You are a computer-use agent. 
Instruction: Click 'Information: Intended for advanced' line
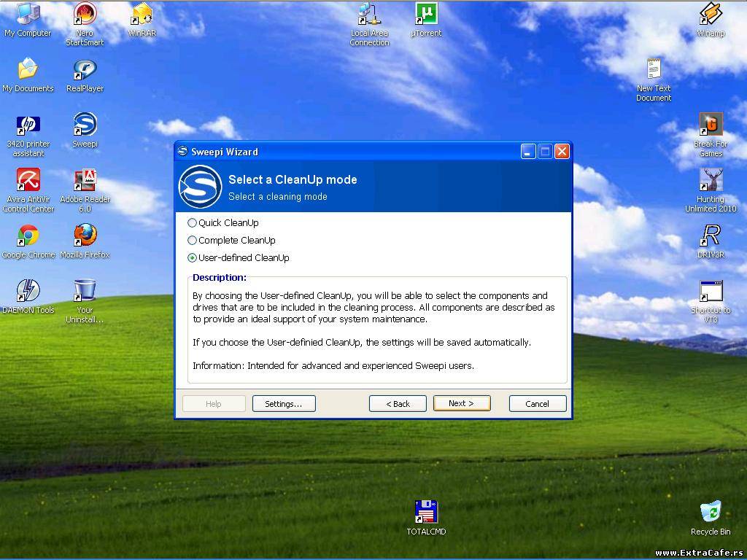(x=333, y=366)
